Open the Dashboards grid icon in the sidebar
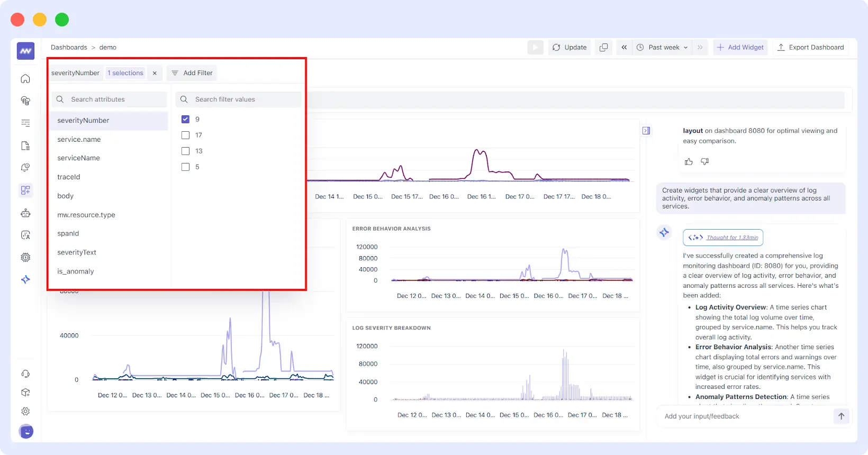 pos(25,190)
